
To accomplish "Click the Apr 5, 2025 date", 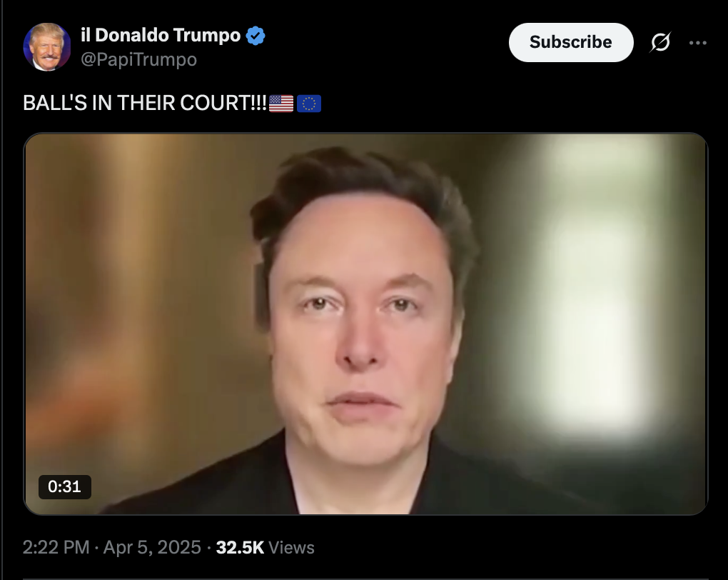I will point(152,547).
